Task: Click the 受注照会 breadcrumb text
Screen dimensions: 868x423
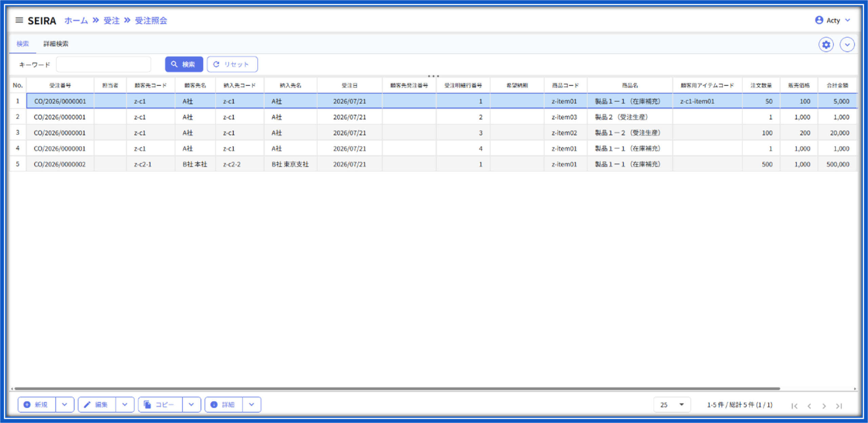Action: (x=151, y=21)
